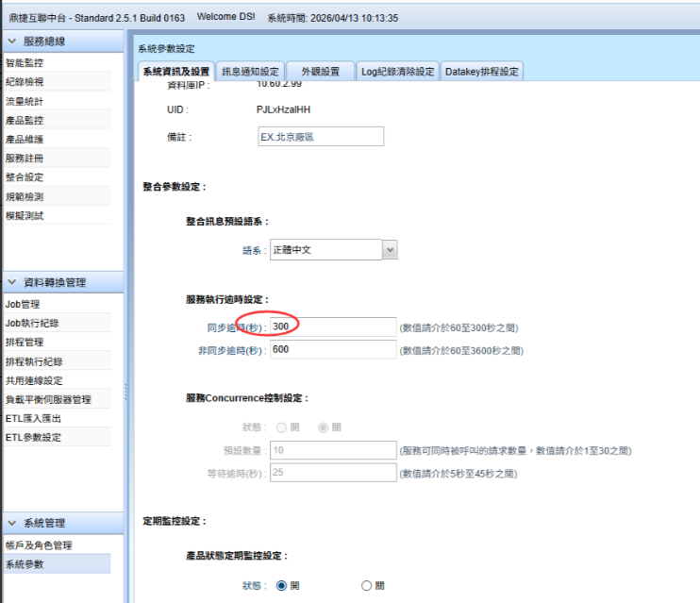Click the 非同步逾時 input field
The image size is (700, 603).
coord(332,350)
